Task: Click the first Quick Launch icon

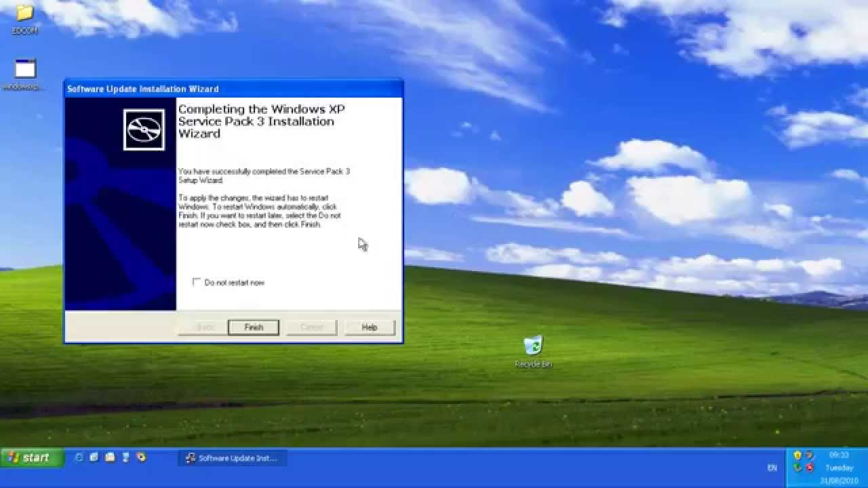Action: pos(79,457)
